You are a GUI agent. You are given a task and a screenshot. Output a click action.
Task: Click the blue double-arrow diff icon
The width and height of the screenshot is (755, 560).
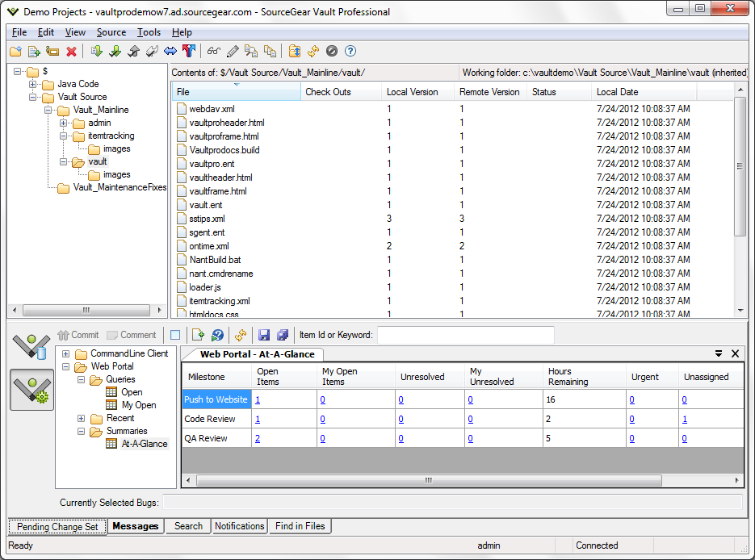170,51
